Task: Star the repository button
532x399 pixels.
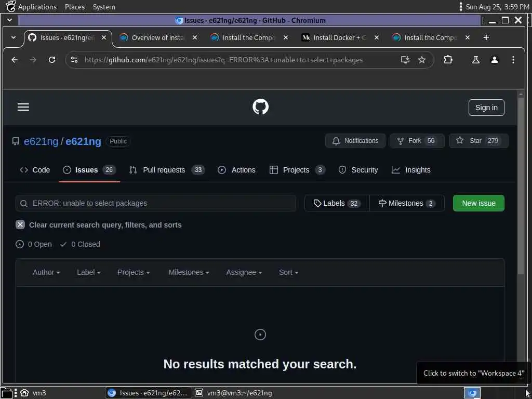Action: [x=478, y=141]
